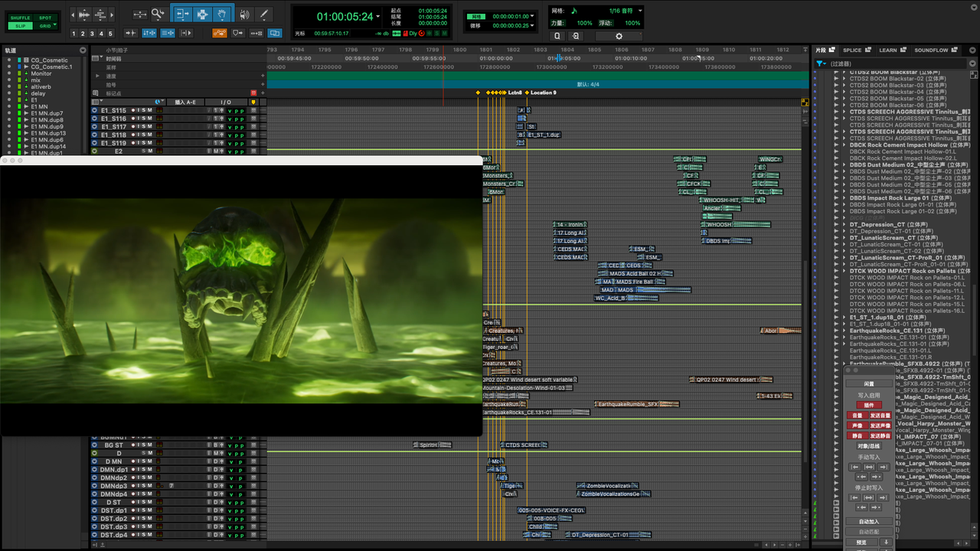Click the Grid note value icon

[x=575, y=11]
